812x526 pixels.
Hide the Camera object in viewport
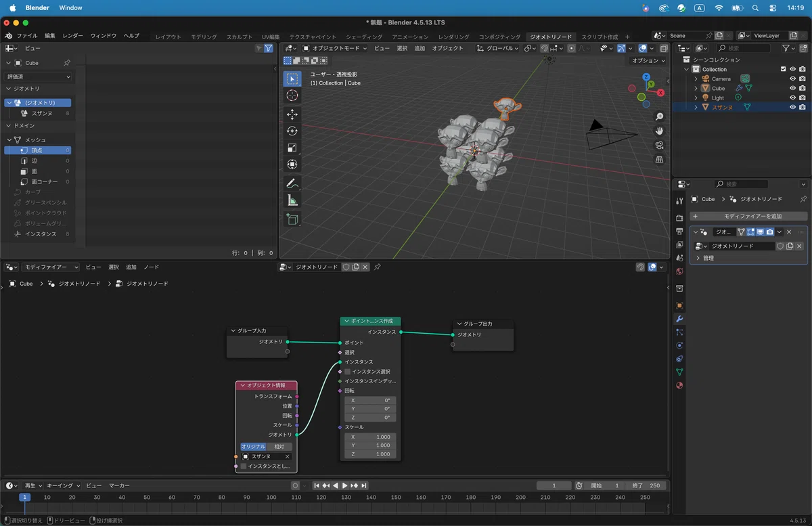click(792, 79)
